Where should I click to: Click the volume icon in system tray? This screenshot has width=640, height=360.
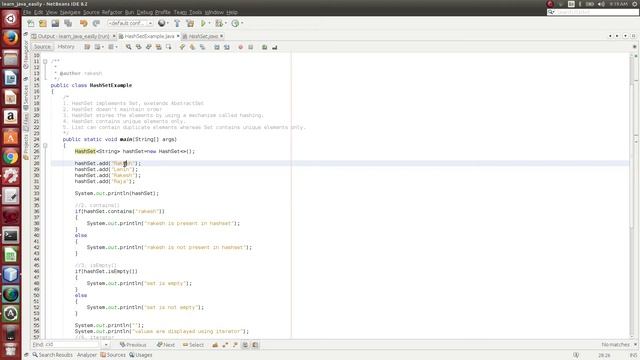601,4
